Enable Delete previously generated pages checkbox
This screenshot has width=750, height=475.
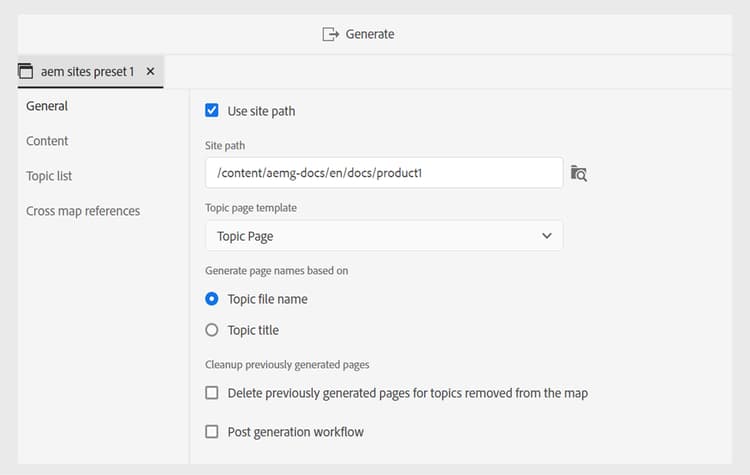tap(212, 393)
